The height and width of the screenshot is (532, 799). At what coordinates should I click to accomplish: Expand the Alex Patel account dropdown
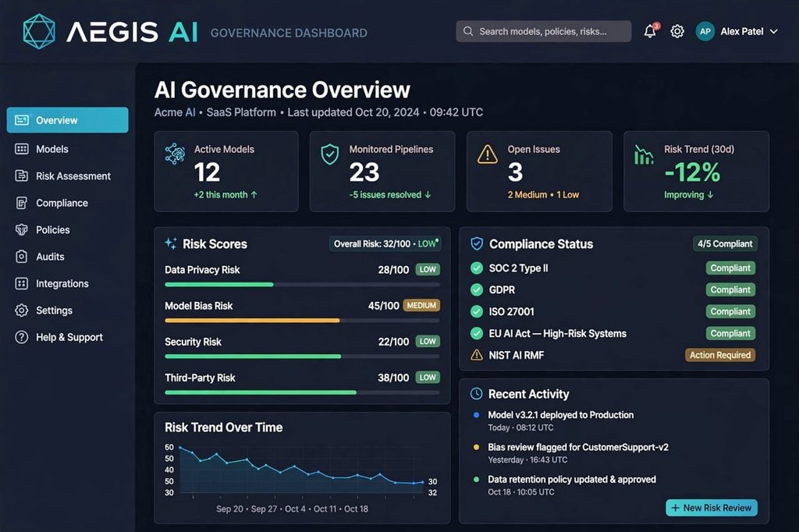773,32
